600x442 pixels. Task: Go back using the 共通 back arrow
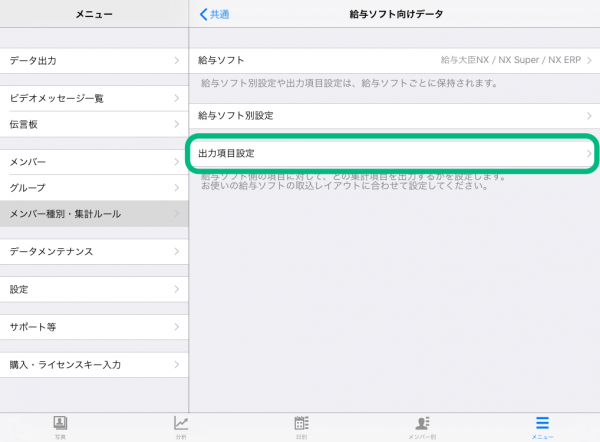pos(215,14)
